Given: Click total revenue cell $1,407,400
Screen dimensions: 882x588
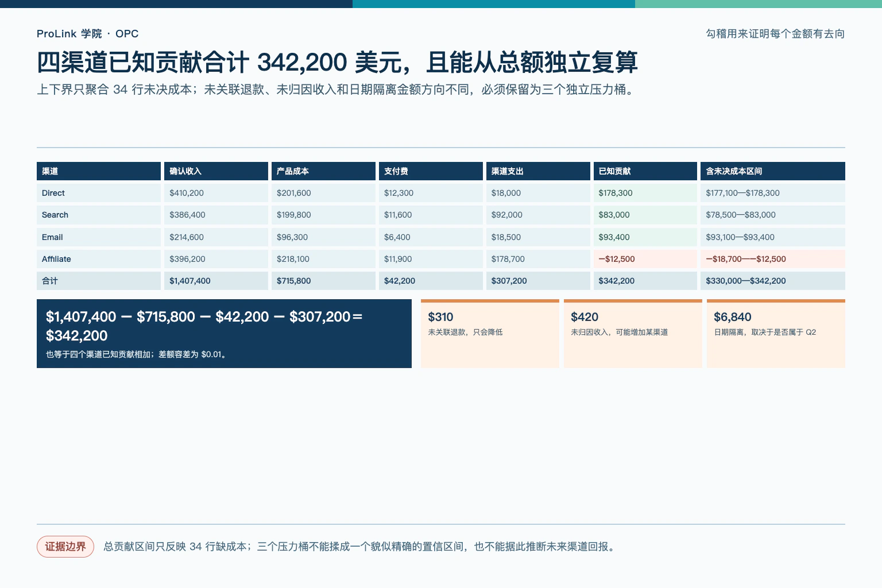Looking at the screenshot, I should click(216, 281).
